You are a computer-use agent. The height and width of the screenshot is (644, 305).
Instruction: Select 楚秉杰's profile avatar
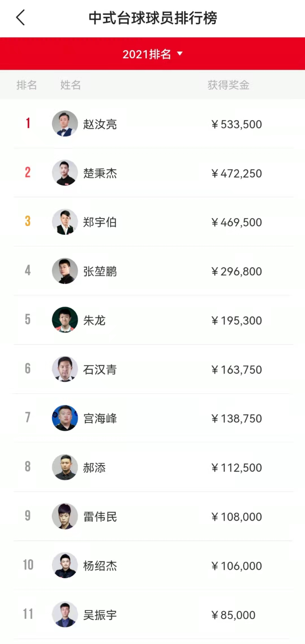65,173
